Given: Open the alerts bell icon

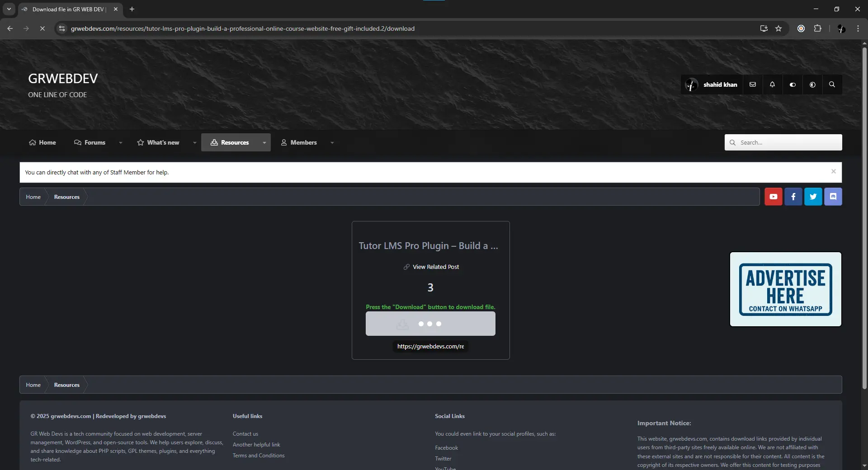Looking at the screenshot, I should [772, 85].
